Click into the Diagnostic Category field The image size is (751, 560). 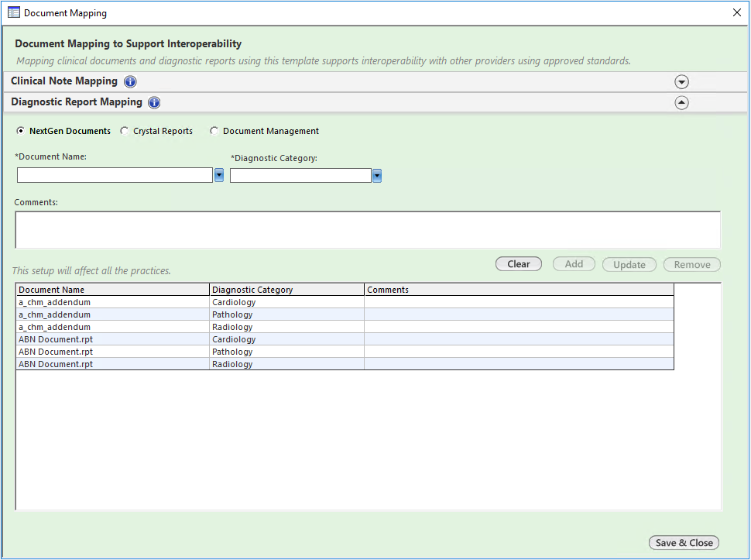(x=300, y=176)
